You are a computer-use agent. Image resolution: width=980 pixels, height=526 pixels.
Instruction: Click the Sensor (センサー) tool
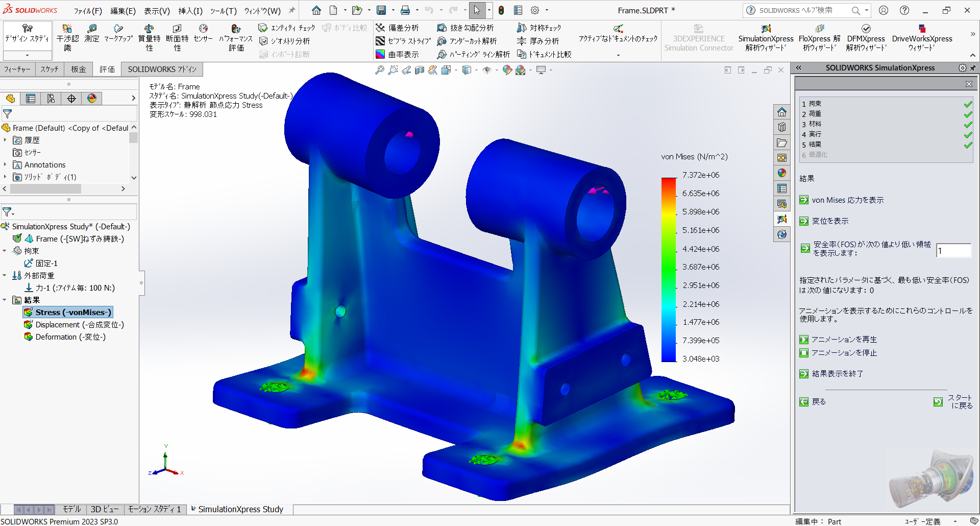point(203,33)
